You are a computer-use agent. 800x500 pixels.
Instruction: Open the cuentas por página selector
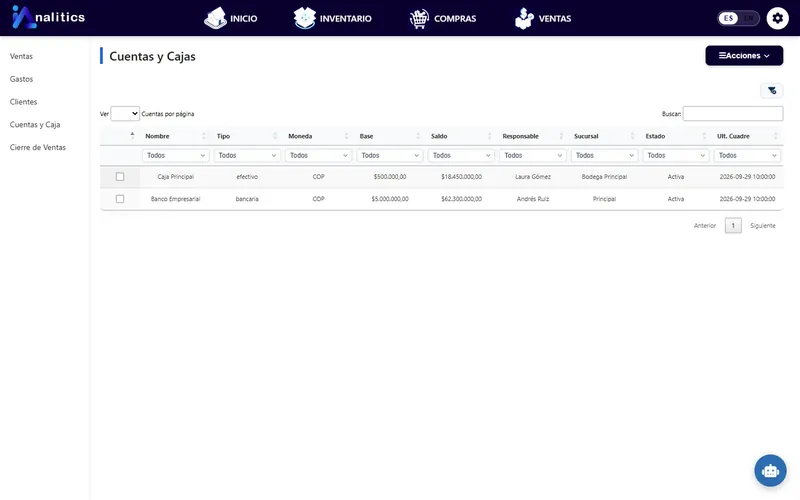coord(125,114)
